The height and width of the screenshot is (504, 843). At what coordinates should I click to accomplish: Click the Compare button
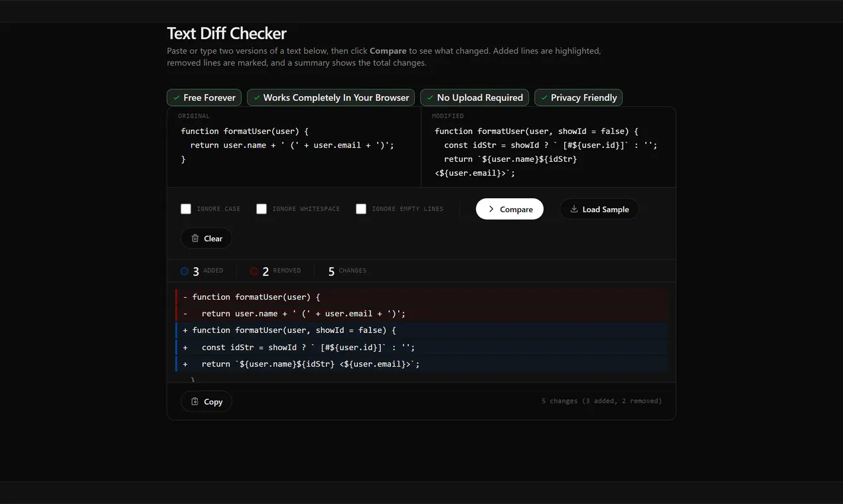pos(509,209)
